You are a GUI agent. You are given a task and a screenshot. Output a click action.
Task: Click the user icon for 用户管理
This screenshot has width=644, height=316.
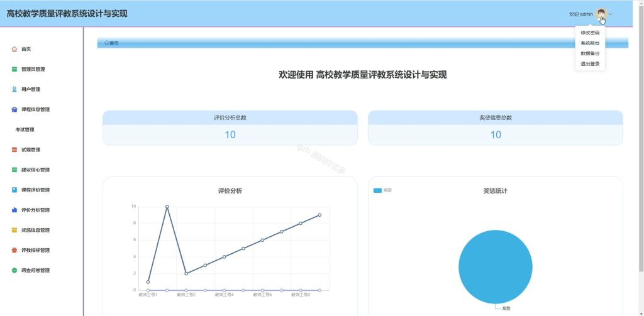tap(14, 89)
